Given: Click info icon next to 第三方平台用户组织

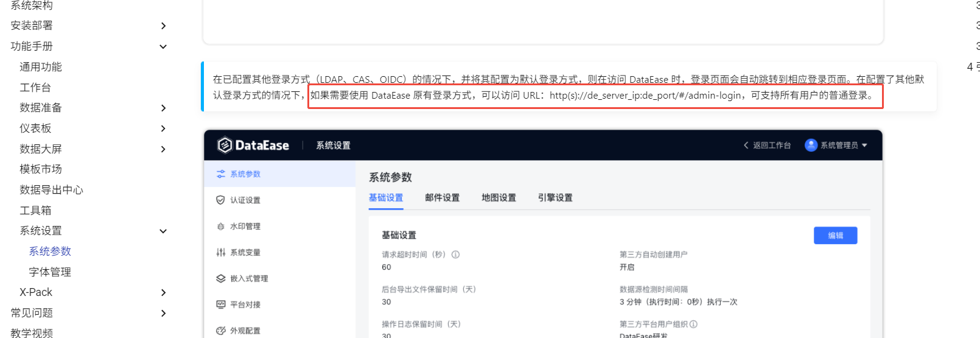Looking at the screenshot, I should tap(693, 324).
